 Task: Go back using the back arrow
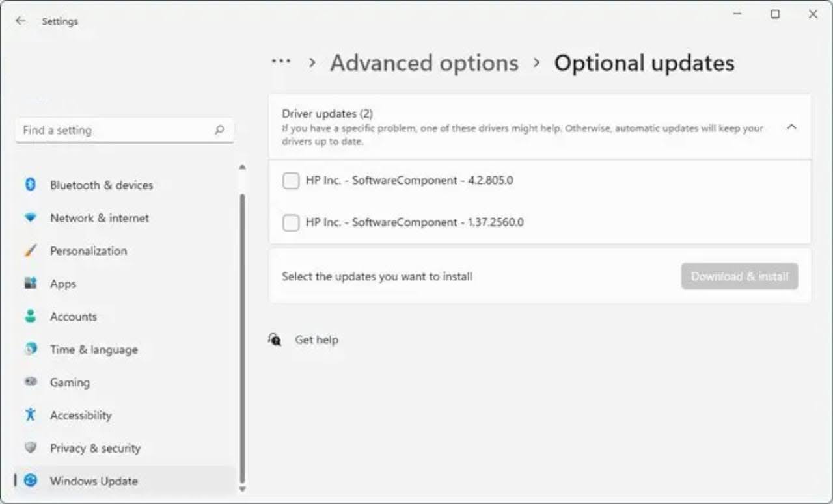(x=20, y=21)
